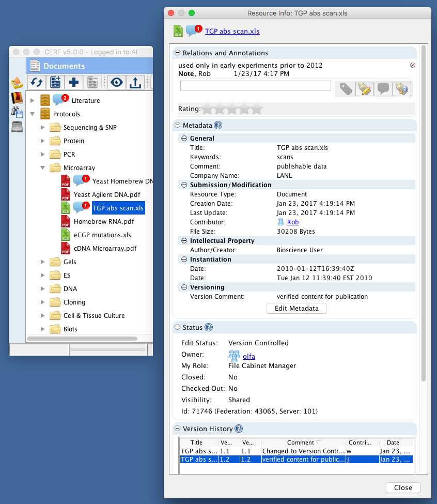This screenshot has height=504, width=437.
Task: Select Homebrew RNA.pdf in the tree
Action: [x=104, y=221]
